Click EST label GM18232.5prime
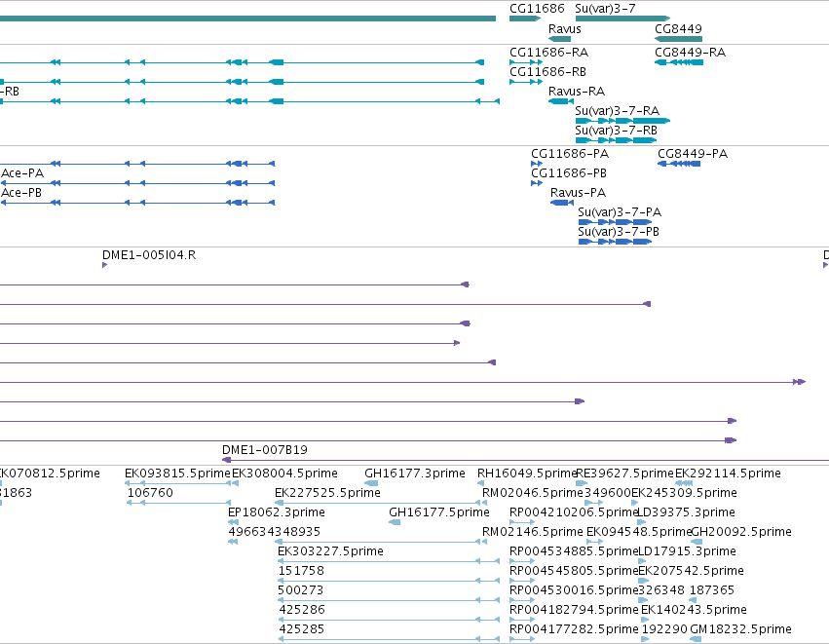Screen dimensions: 829x644 coord(740,629)
